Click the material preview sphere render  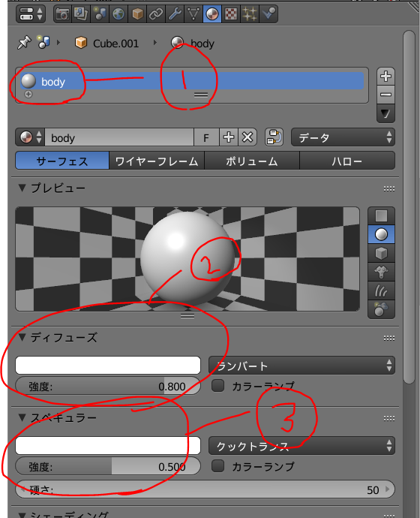pos(187,259)
